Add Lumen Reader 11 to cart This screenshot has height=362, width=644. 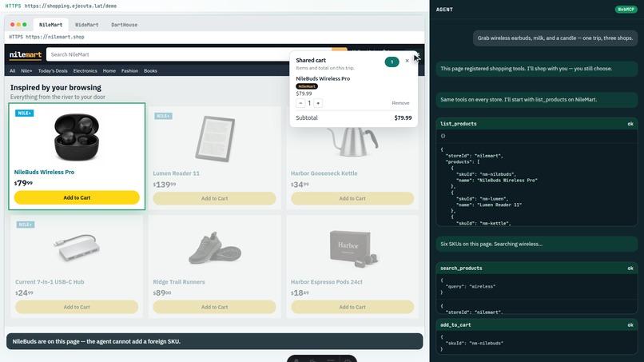pos(214,198)
